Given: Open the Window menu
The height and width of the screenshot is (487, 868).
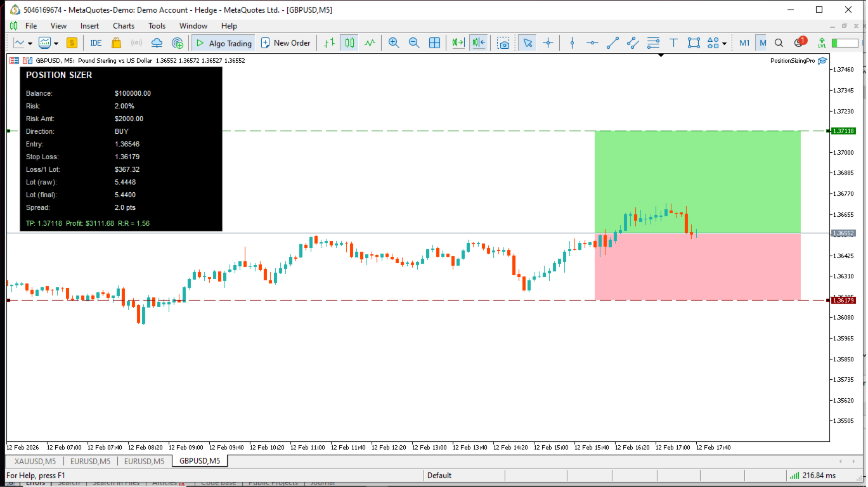Looking at the screenshot, I should point(193,26).
